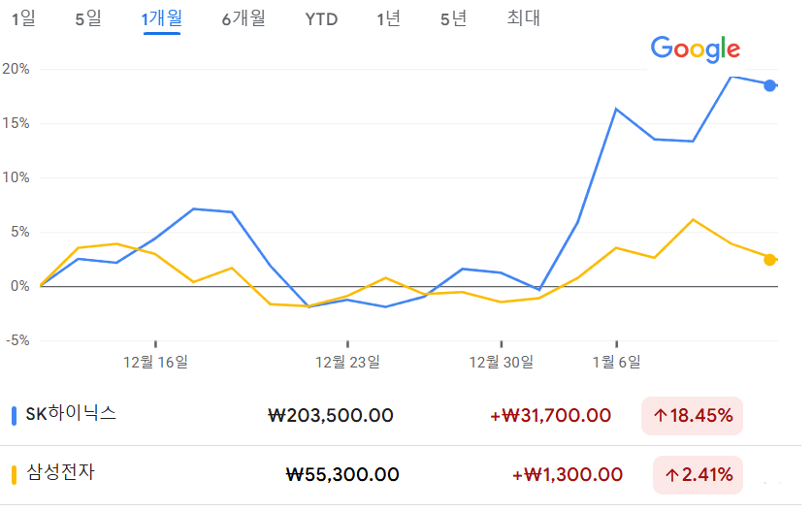
Task: Click the 1월 6일 date axis marker
Action: point(616,362)
